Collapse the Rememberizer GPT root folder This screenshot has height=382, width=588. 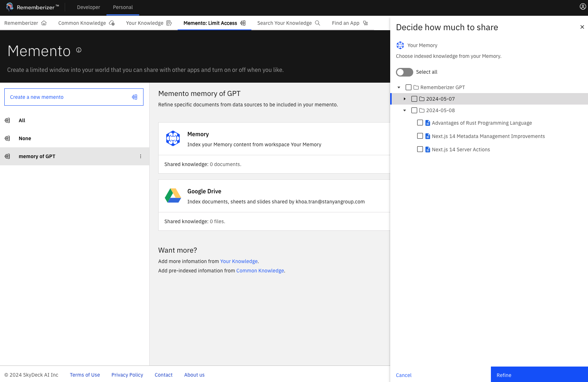coord(399,87)
